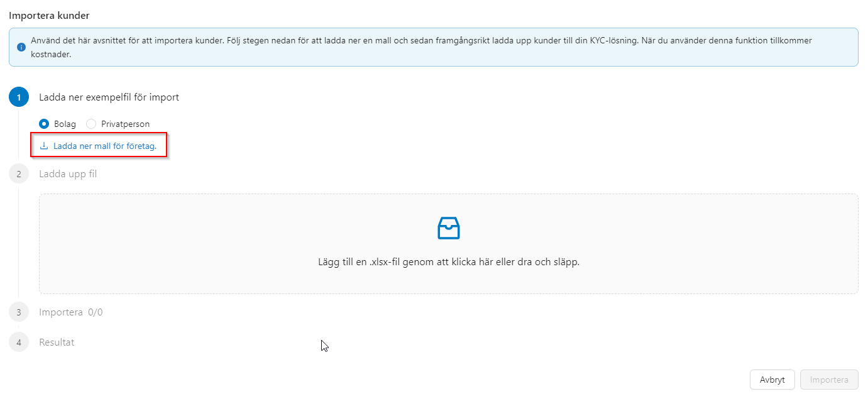The image size is (868, 394).
Task: Select step 2 circle indicator
Action: click(19, 173)
